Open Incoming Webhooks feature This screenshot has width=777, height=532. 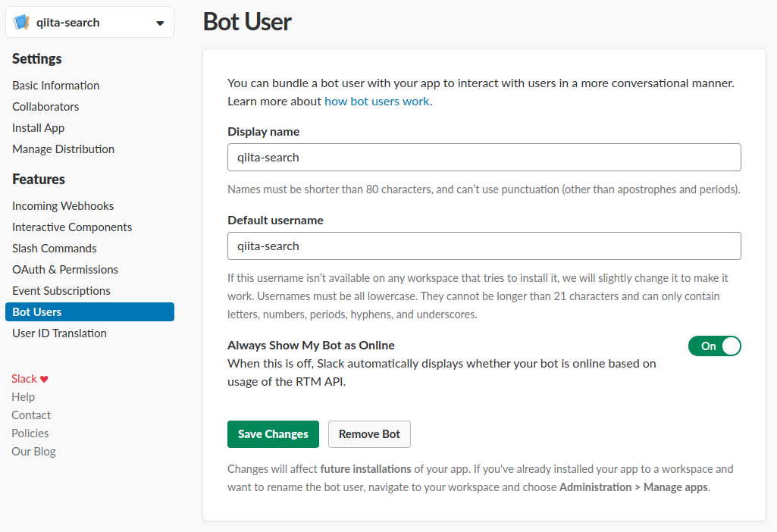click(x=63, y=205)
